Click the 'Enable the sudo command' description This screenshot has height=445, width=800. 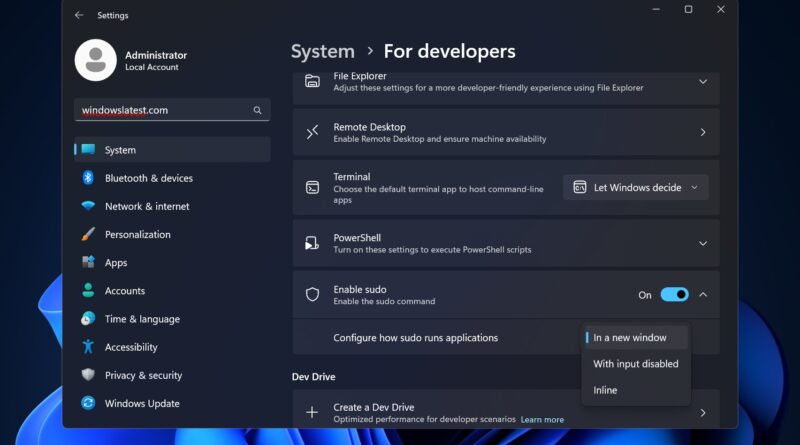pyautogui.click(x=384, y=301)
